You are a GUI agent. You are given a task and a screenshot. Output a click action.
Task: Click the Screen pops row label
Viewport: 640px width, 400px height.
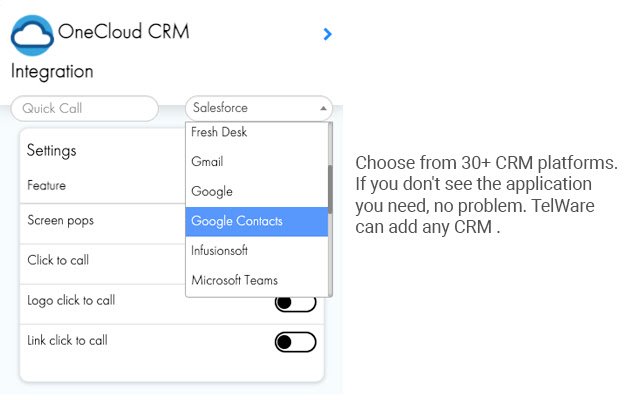(x=60, y=220)
